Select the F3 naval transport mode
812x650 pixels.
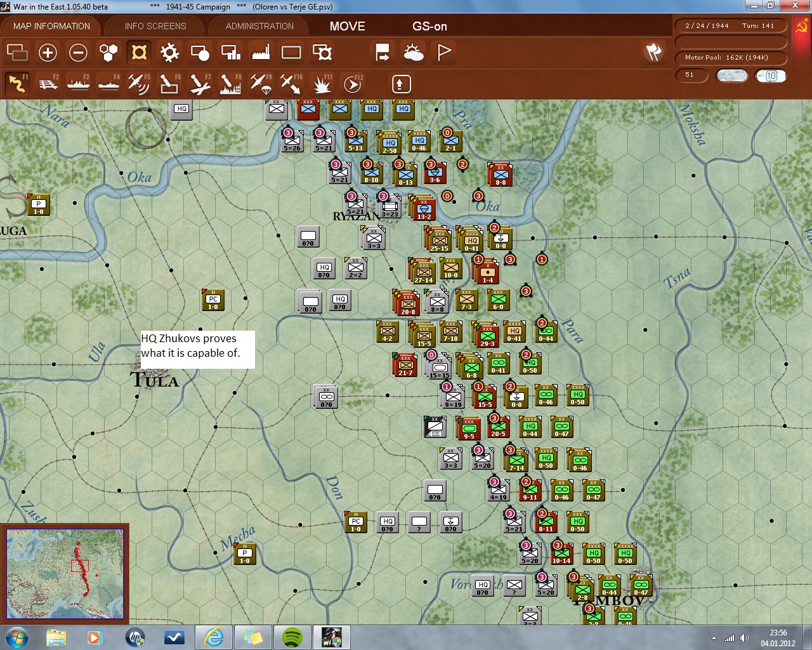pyautogui.click(x=78, y=83)
